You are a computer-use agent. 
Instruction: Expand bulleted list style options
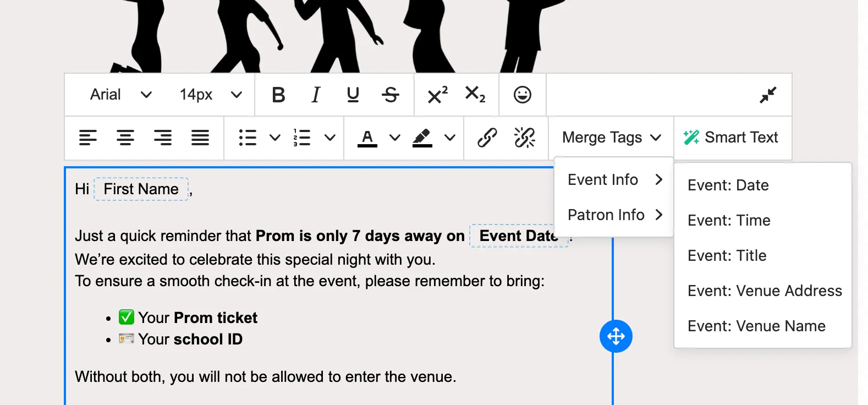[275, 138]
